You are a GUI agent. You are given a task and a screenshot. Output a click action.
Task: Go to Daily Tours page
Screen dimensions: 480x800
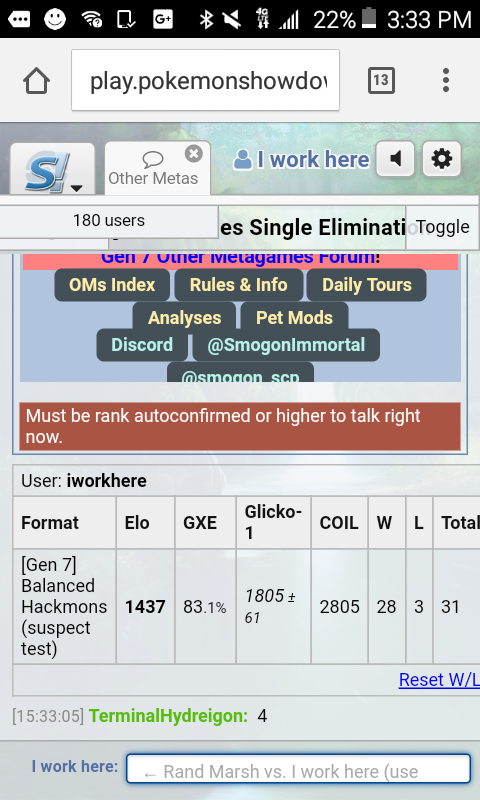tap(367, 285)
